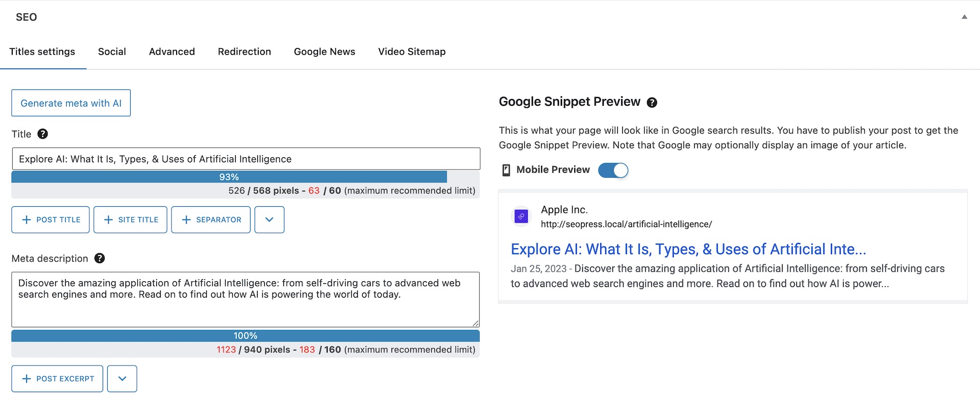Viewport: 980px width, 410px height.
Task: Open the Advanced tab
Action: pyautogui.click(x=172, y=52)
